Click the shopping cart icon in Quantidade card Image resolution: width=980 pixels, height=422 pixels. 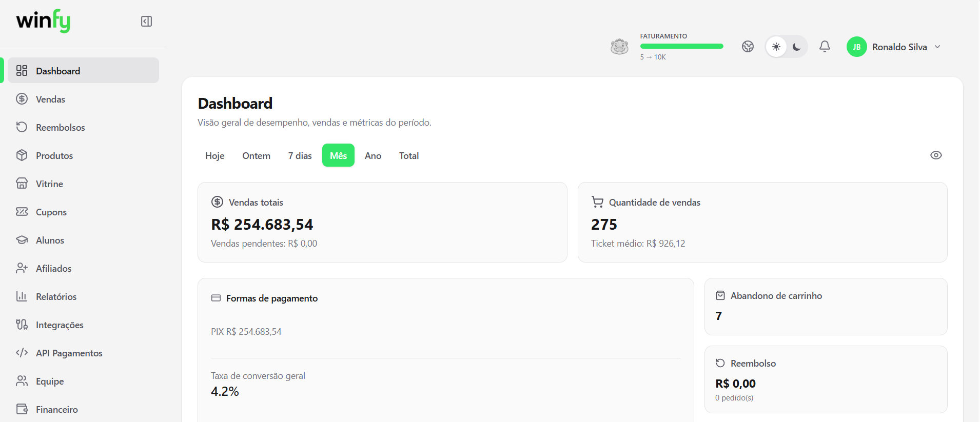point(597,202)
